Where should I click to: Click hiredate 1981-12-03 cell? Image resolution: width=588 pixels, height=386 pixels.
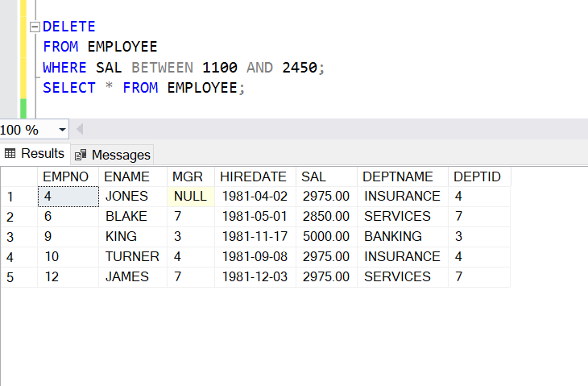click(x=255, y=277)
